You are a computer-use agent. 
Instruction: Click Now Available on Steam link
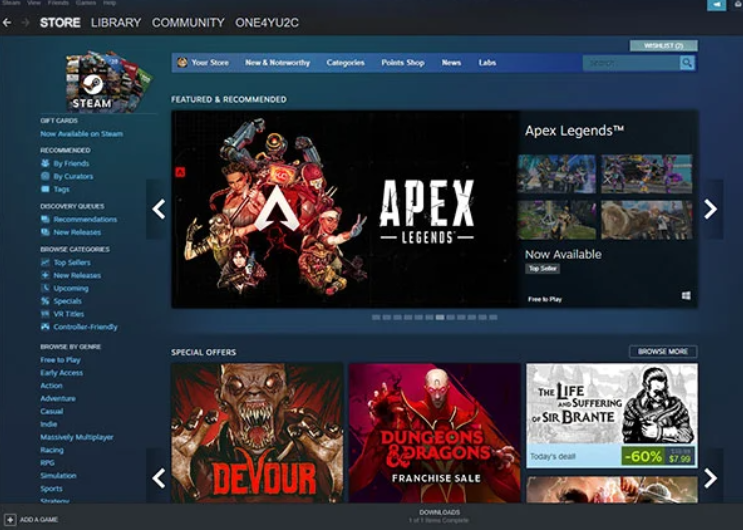[82, 134]
